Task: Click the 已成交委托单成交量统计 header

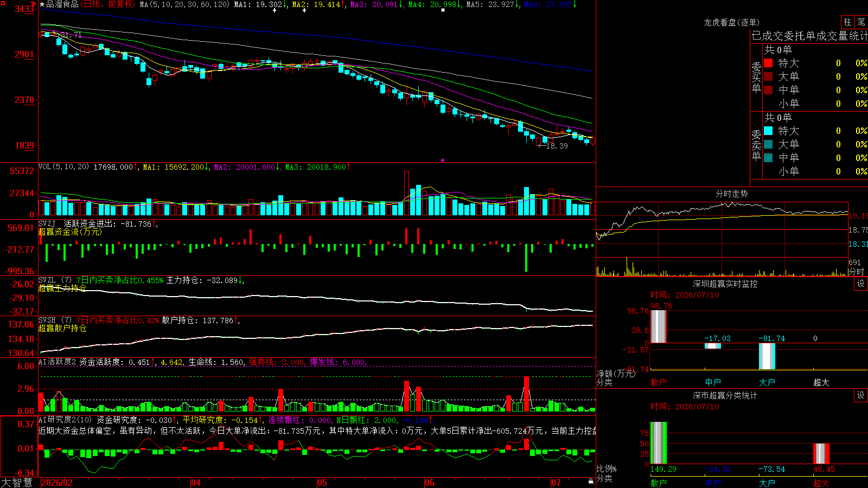Action: click(x=810, y=36)
